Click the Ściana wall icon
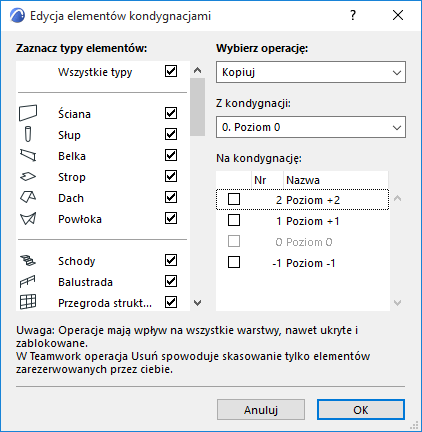Viewport: 422px width, 432px height. click(28, 113)
